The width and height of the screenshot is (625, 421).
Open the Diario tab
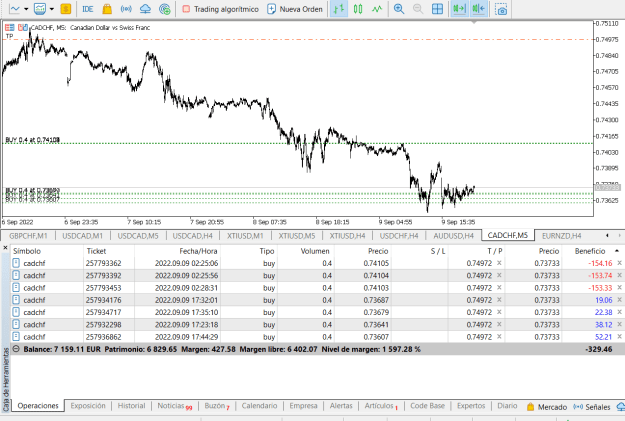click(x=507, y=405)
